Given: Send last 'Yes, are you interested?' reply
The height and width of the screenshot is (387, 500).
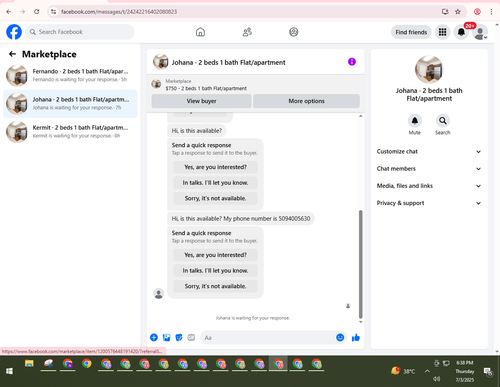Looking at the screenshot, I should [215, 255].
